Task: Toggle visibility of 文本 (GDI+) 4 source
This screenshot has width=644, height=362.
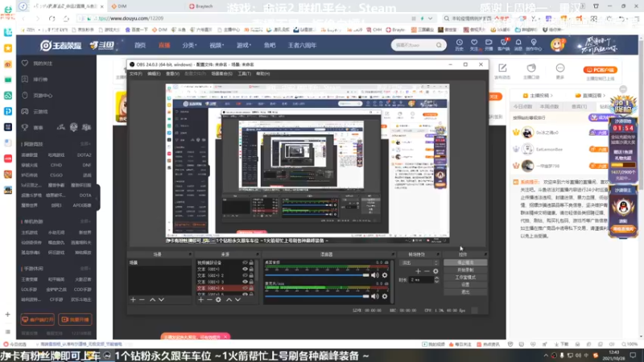Action: pyautogui.click(x=245, y=288)
